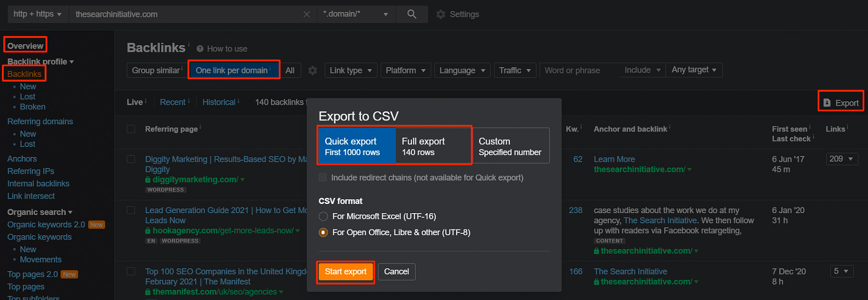Tick the checkbox for Diggity Marketing row
Viewport: 868px width, 300px height.
[x=131, y=159]
